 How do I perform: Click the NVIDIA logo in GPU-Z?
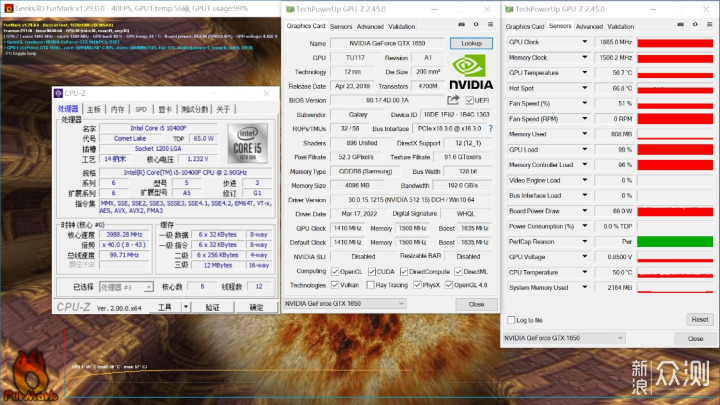tap(471, 72)
